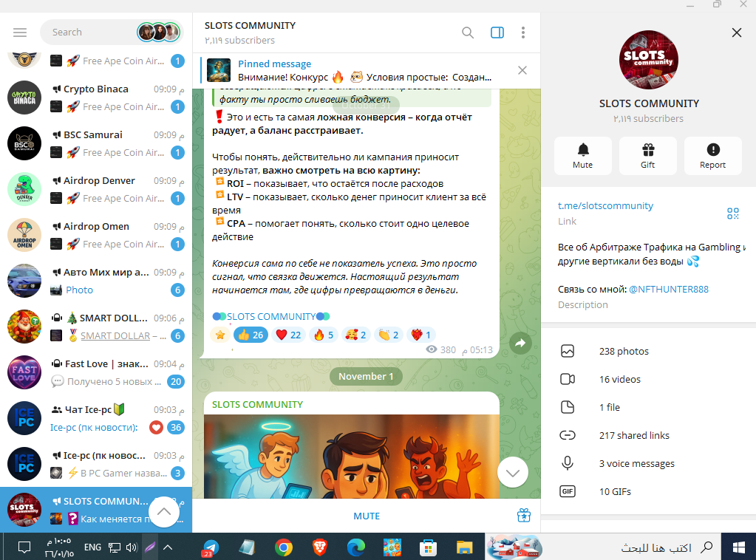Click the gift icon beside MUTE
This screenshot has height=560, width=756.
[x=524, y=516]
